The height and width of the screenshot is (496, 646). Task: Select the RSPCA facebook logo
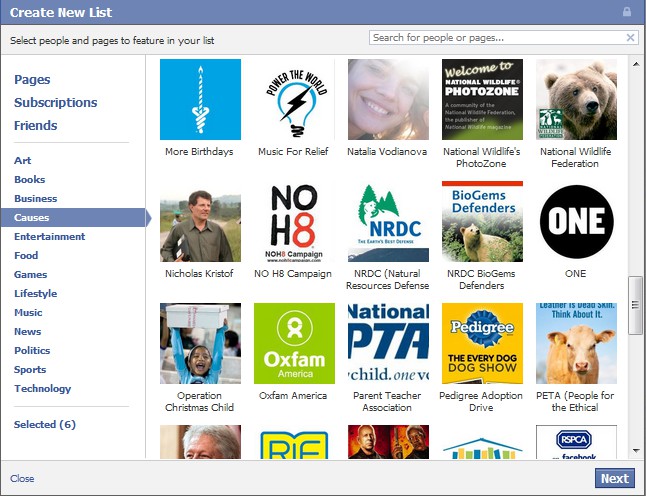tap(576, 442)
